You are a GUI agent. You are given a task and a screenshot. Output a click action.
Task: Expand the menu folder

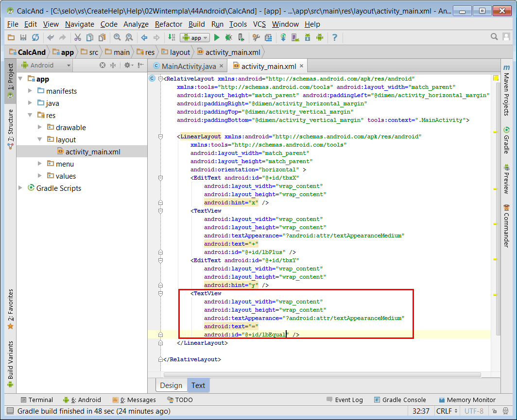pyautogui.click(x=39, y=164)
